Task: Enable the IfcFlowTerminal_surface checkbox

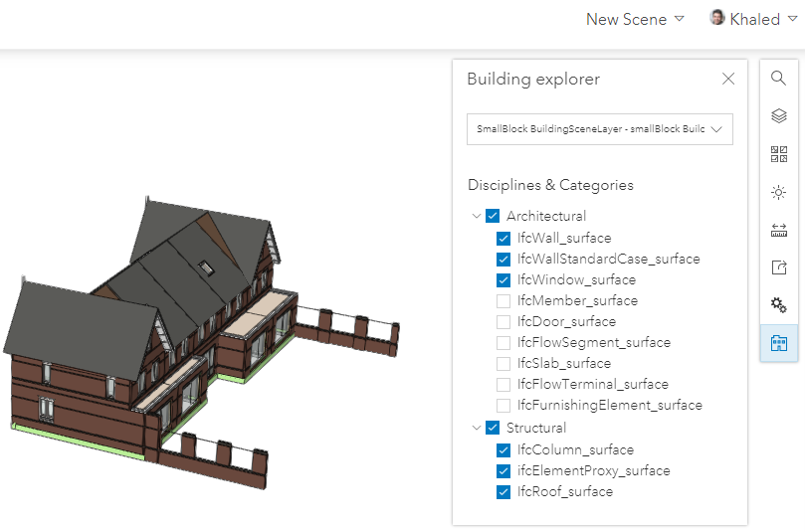Action: pyautogui.click(x=503, y=384)
